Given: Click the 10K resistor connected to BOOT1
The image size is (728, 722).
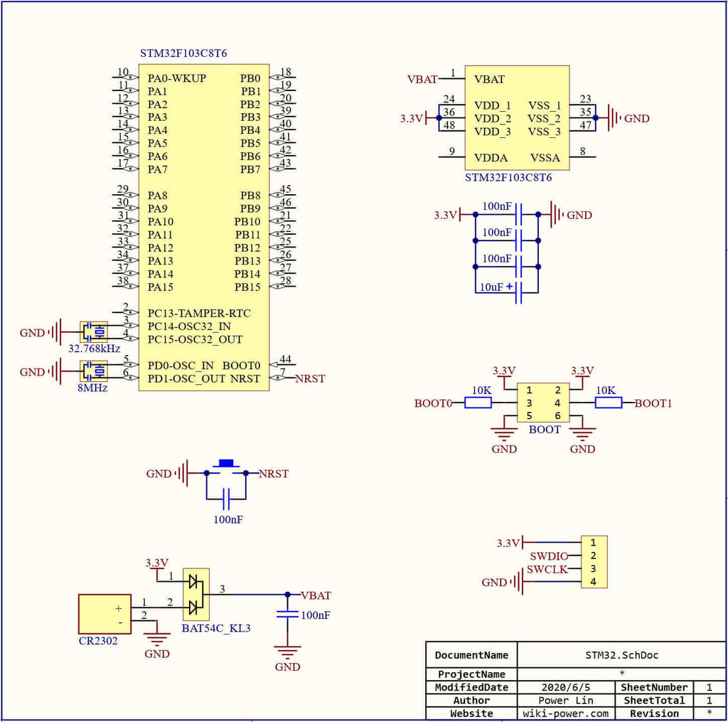Looking at the screenshot, I should click(x=610, y=403).
